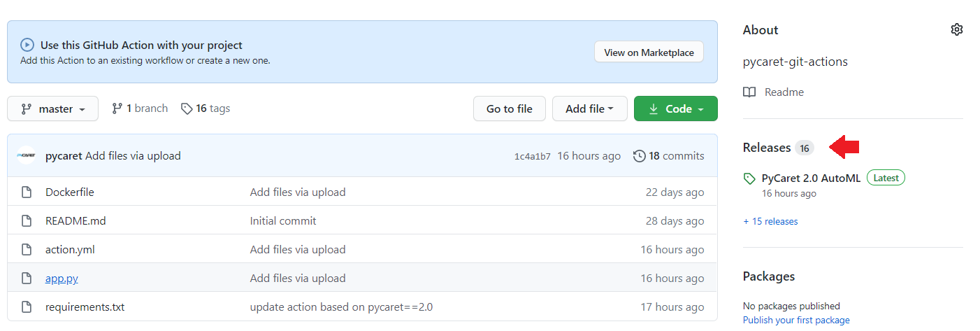Open the app.py file link
This screenshot has width=980, height=331.
[x=62, y=279]
